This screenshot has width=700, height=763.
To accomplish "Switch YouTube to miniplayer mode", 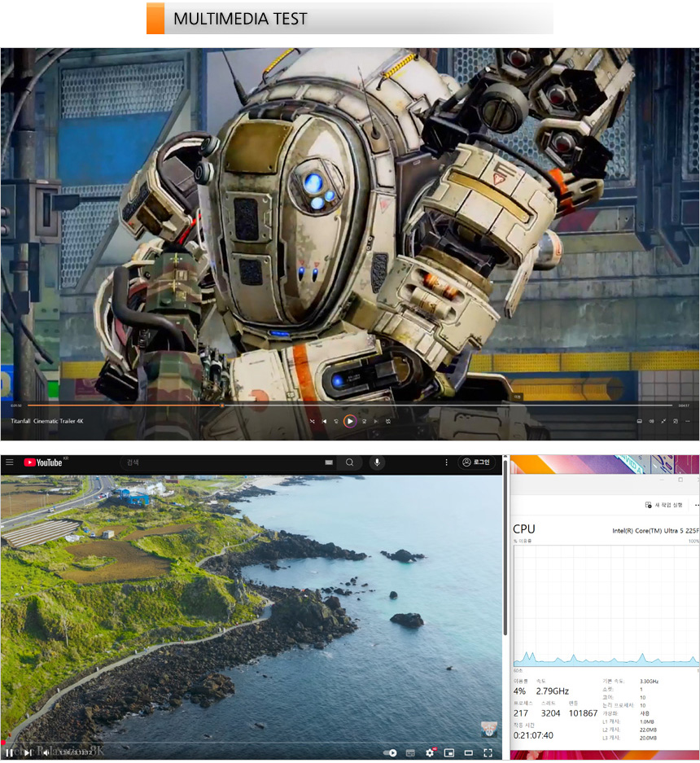I will [x=448, y=752].
